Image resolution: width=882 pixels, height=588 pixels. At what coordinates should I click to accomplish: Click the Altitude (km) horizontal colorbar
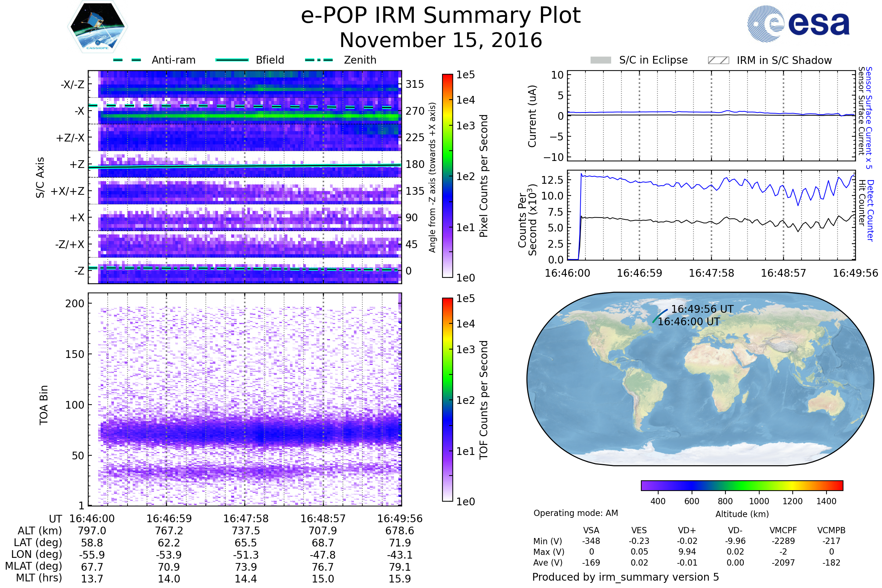tap(742, 485)
